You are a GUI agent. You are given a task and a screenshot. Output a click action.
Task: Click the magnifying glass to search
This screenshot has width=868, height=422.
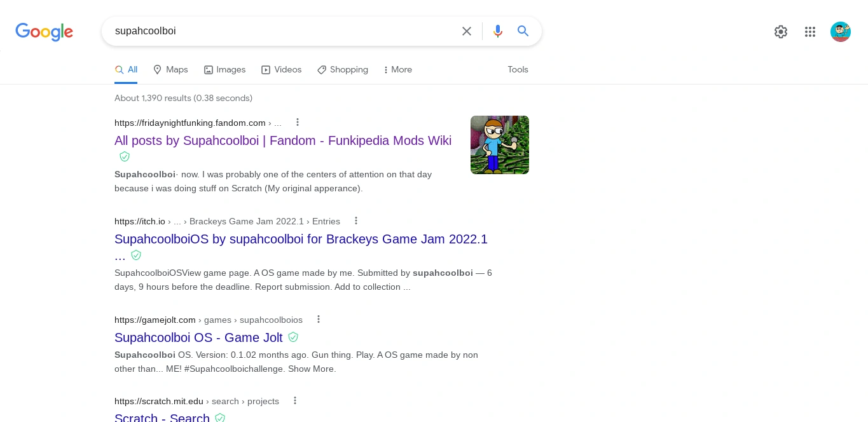(523, 31)
